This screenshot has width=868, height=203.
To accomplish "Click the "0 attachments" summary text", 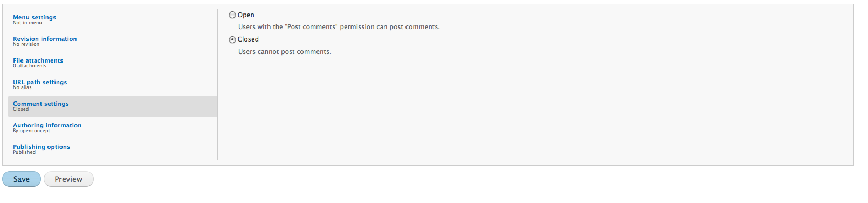I will coord(30,66).
